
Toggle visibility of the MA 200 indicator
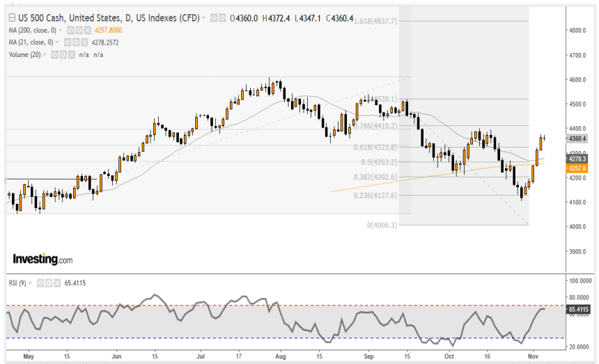[70, 30]
